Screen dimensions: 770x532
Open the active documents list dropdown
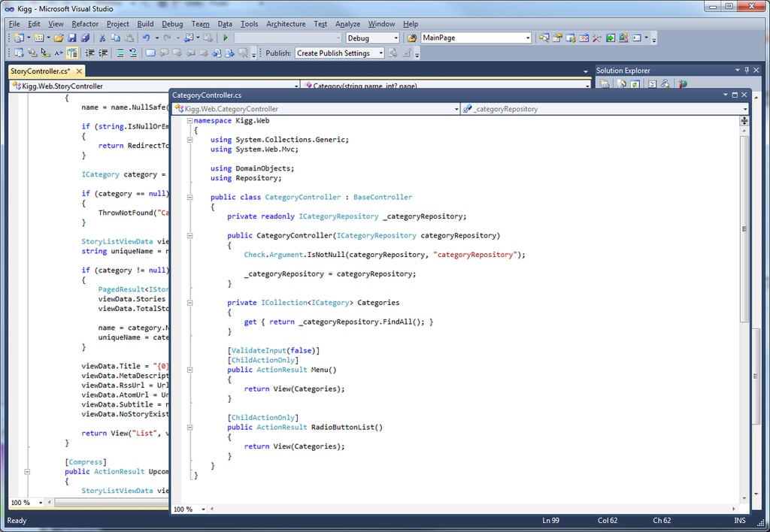click(x=585, y=71)
